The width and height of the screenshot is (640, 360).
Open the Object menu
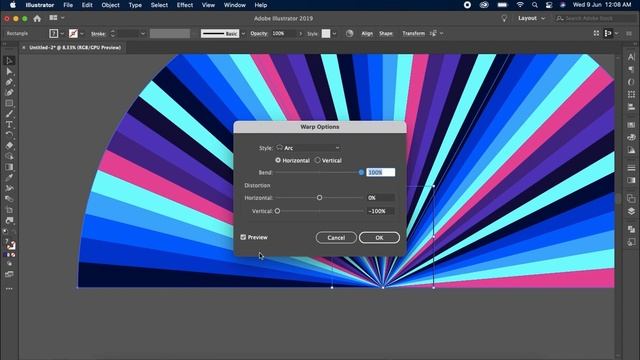[111, 5]
